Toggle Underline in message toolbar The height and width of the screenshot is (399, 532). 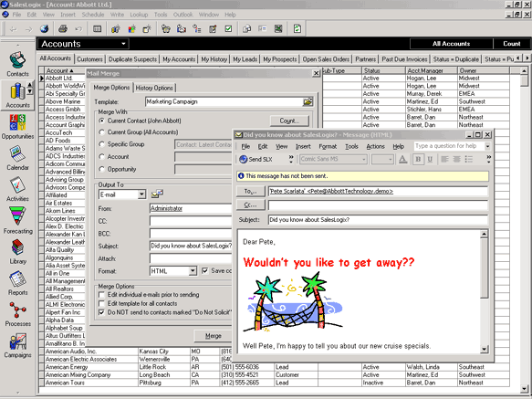pos(430,159)
